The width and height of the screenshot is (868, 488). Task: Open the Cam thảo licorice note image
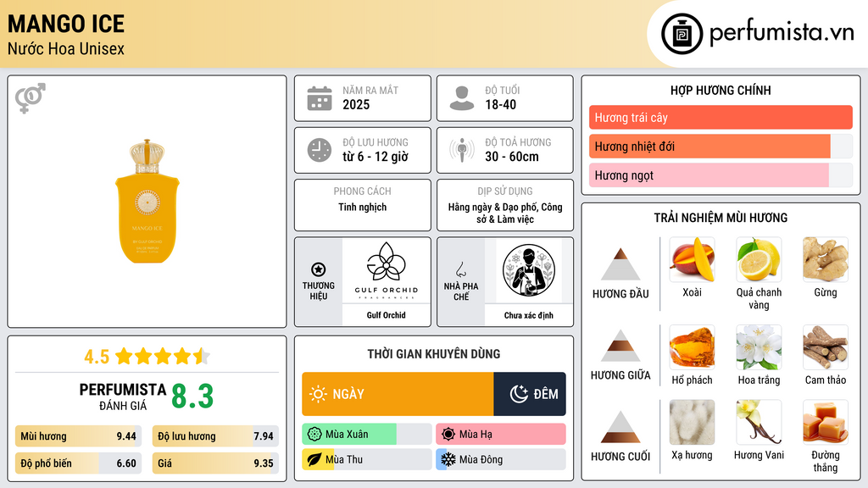826,347
